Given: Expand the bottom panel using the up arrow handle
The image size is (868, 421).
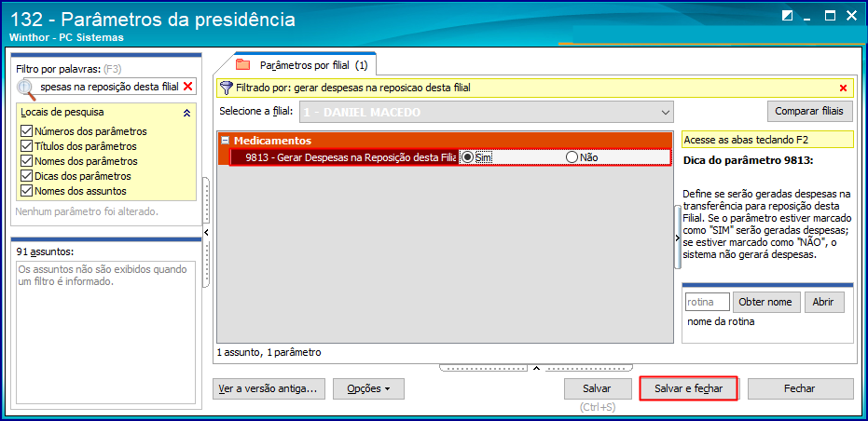Looking at the screenshot, I should (536, 367).
